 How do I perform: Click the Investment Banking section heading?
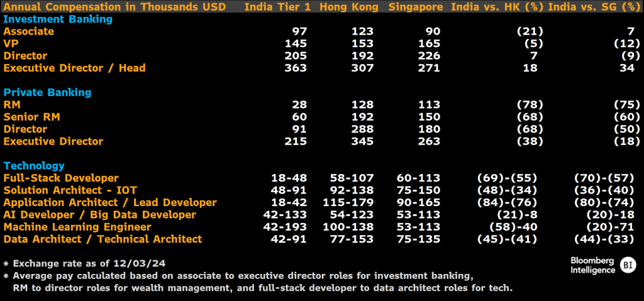[58, 19]
